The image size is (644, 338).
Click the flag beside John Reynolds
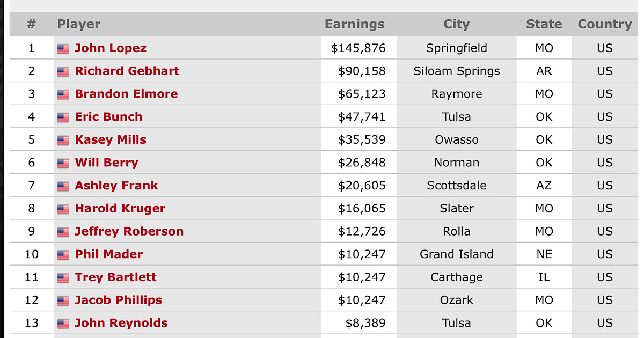pyautogui.click(x=63, y=324)
